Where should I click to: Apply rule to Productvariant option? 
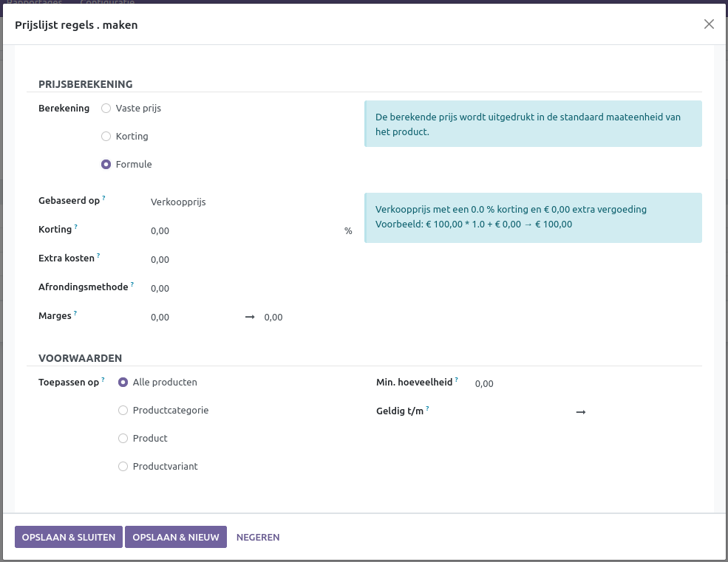[x=123, y=467]
